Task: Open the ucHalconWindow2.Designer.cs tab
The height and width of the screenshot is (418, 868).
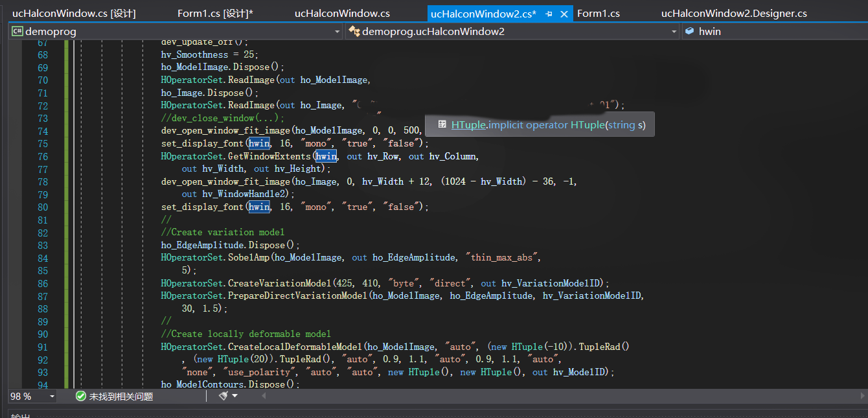Action: pos(734,14)
